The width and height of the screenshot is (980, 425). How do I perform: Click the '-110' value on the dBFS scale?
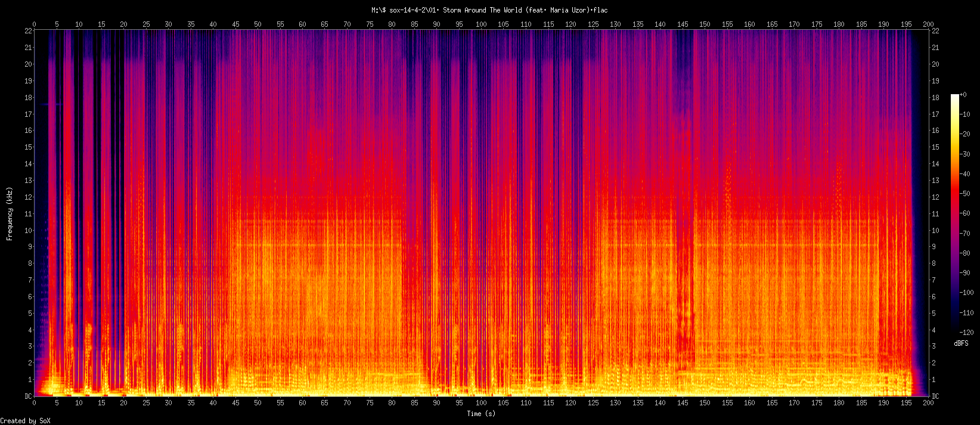[x=967, y=312]
